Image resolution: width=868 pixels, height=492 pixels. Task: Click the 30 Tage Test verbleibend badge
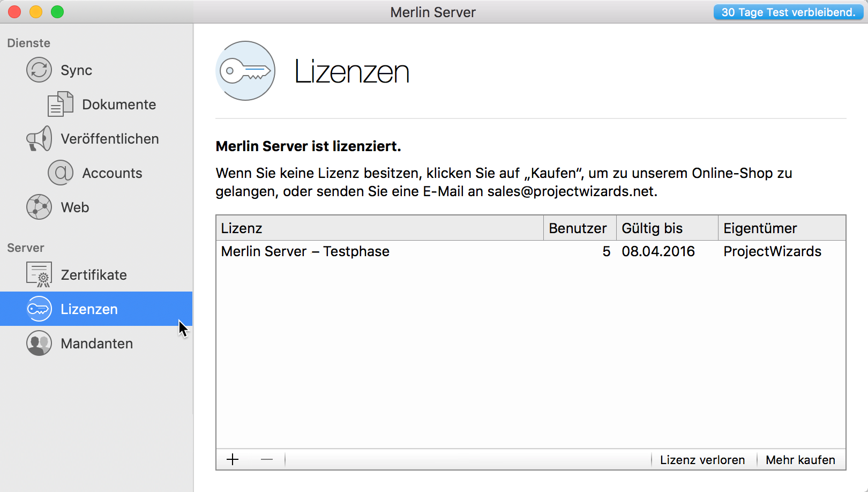(788, 12)
